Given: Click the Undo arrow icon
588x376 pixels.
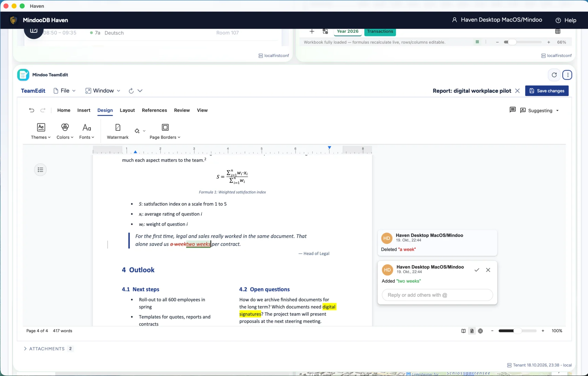Looking at the screenshot, I should pos(31,110).
